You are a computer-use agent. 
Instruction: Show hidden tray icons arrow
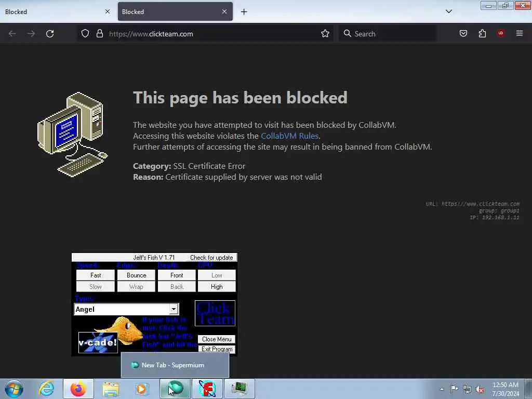click(x=442, y=389)
